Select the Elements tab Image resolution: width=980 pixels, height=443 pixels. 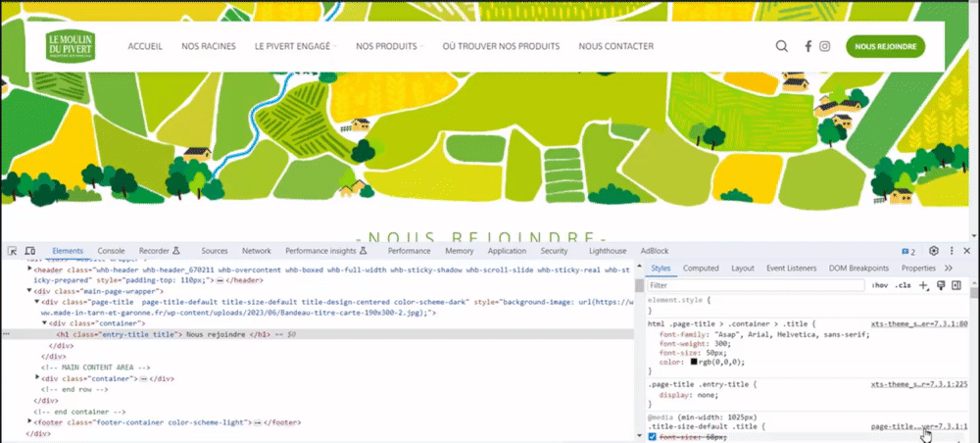68,251
